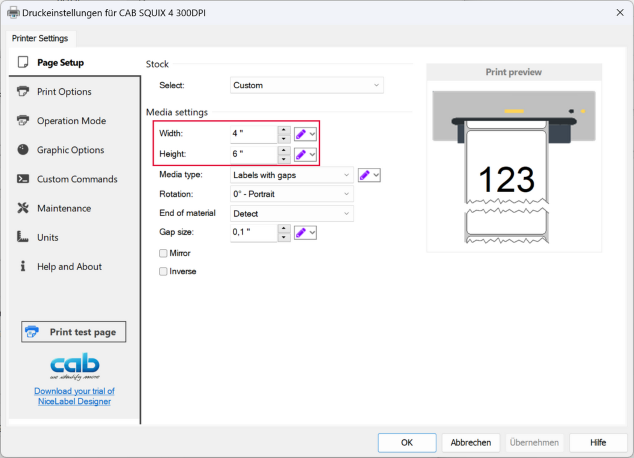The image size is (634, 458).
Task: Click the Units ruler icon
Action: click(23, 237)
